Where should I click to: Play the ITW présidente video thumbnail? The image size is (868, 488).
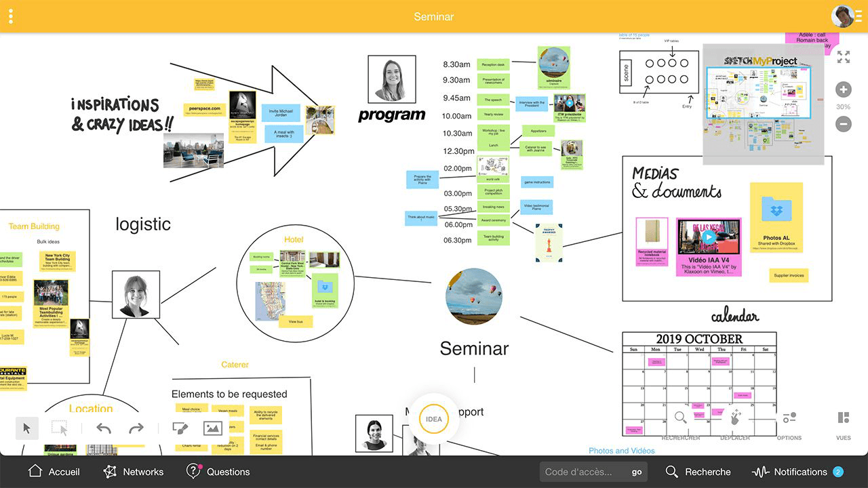pyautogui.click(x=568, y=103)
